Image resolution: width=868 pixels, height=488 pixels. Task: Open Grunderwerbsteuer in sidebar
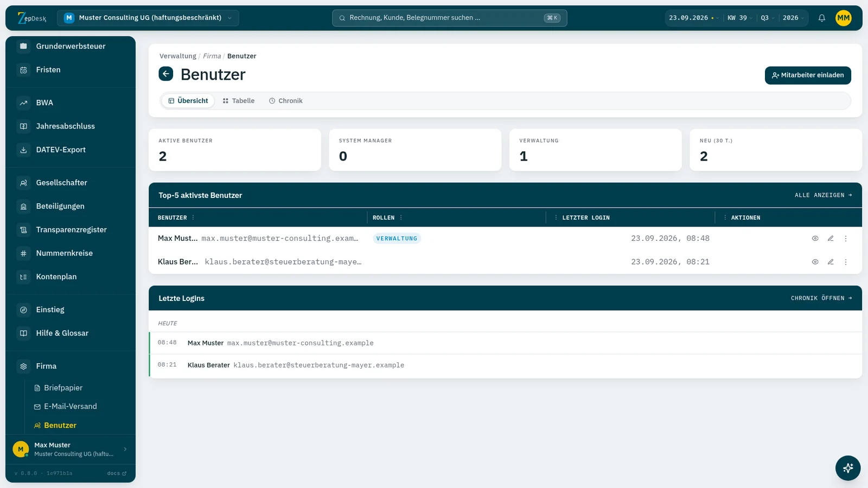click(x=71, y=46)
